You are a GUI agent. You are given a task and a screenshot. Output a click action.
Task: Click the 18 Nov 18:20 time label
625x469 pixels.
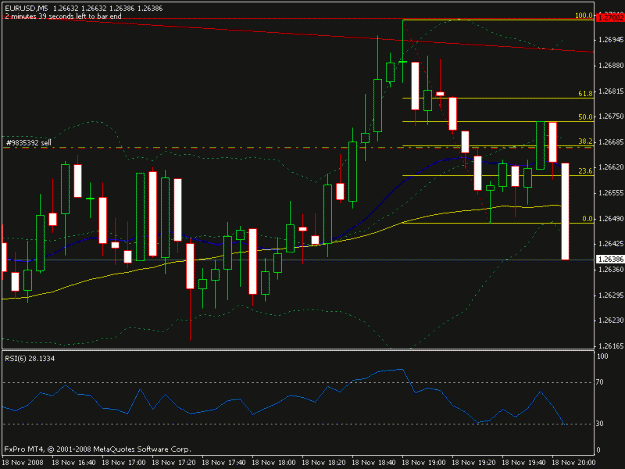tap(324, 463)
